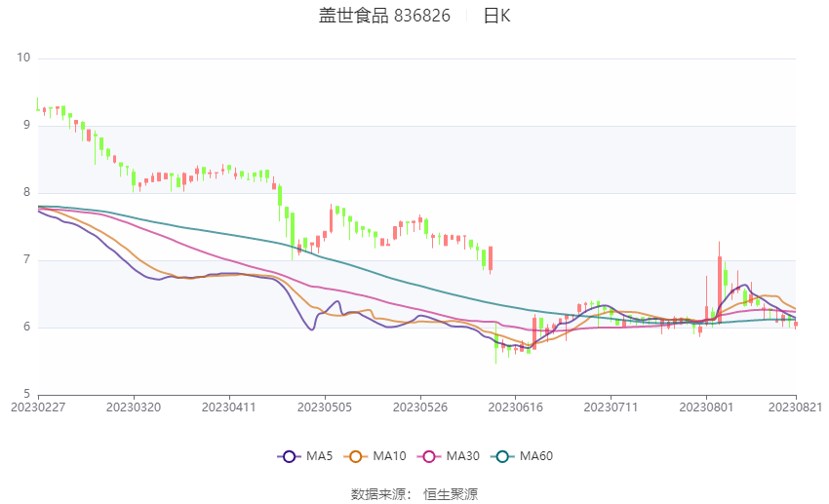
Task: Click the teal MA60 legend circle marker
Action: tap(500, 456)
